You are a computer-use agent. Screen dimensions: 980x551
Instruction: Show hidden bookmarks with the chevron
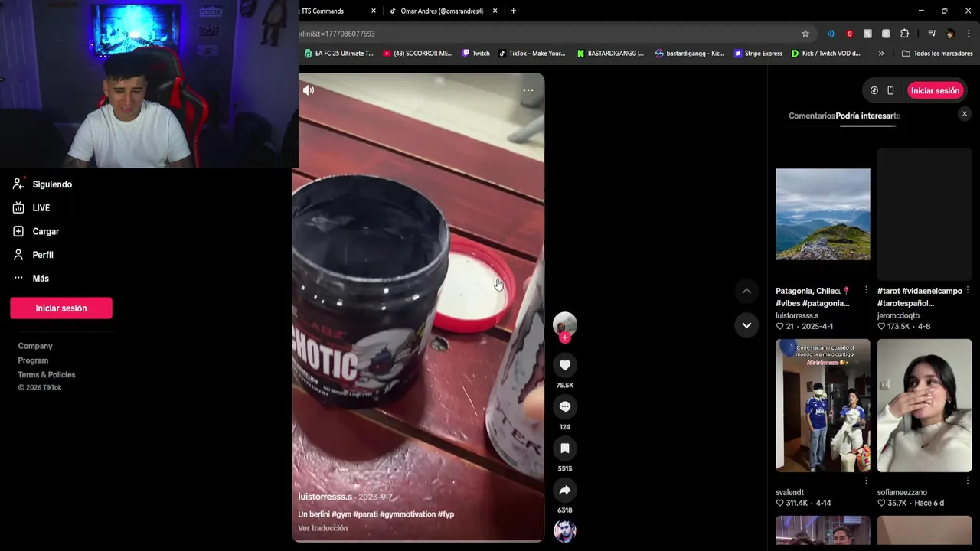881,54
